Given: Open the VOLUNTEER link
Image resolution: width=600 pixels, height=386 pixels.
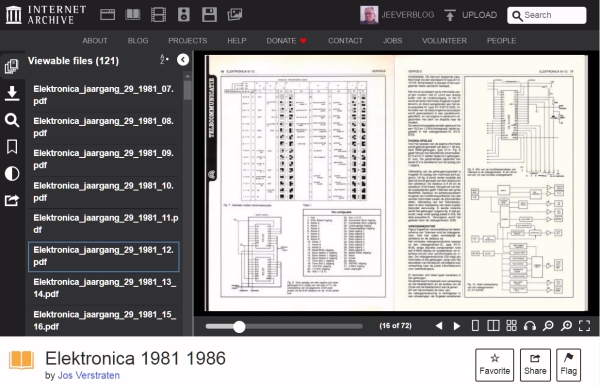Looking at the screenshot, I should (x=444, y=41).
